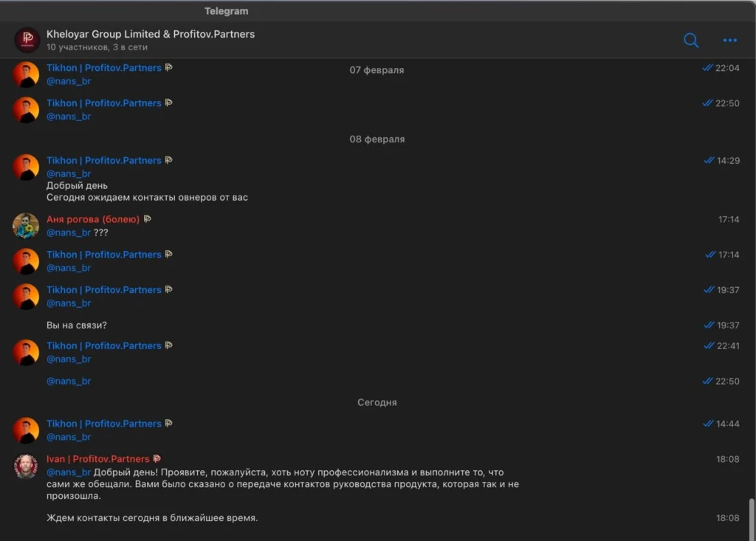
Task: Click the badge icon beside Tikhon's name at 14:44
Action: pos(169,424)
